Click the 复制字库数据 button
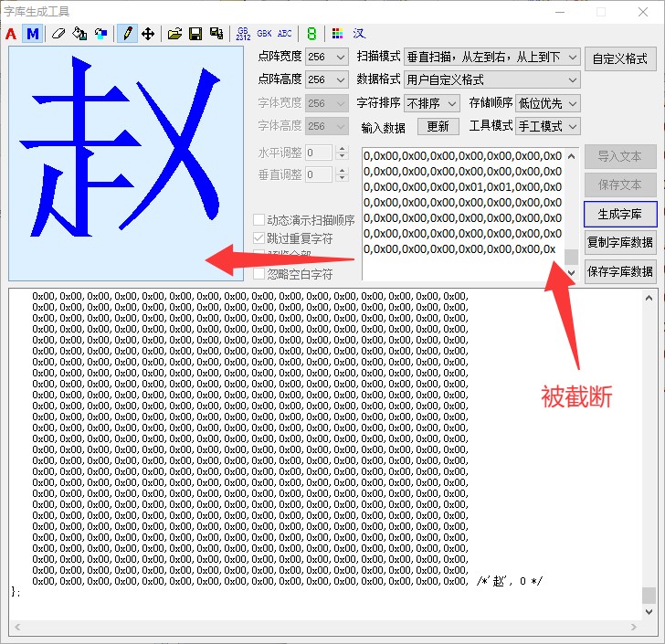Image resolution: width=665 pixels, height=644 pixels. pos(620,242)
